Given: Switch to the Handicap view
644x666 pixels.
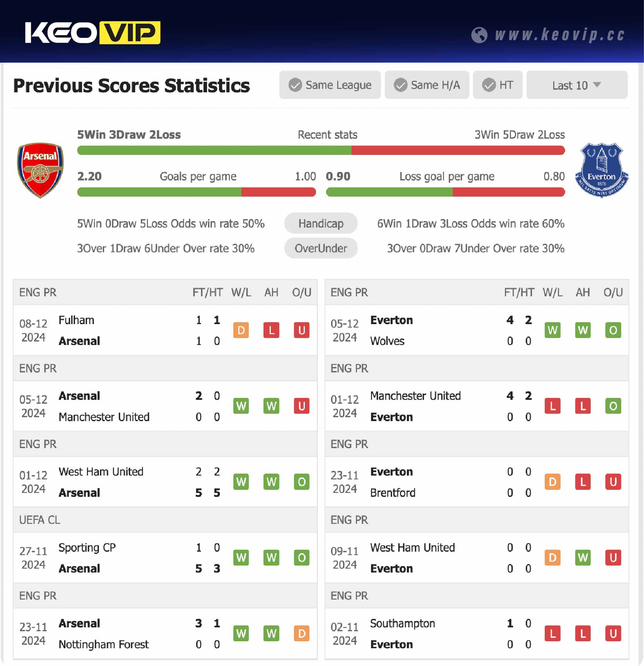Looking at the screenshot, I should (x=321, y=223).
